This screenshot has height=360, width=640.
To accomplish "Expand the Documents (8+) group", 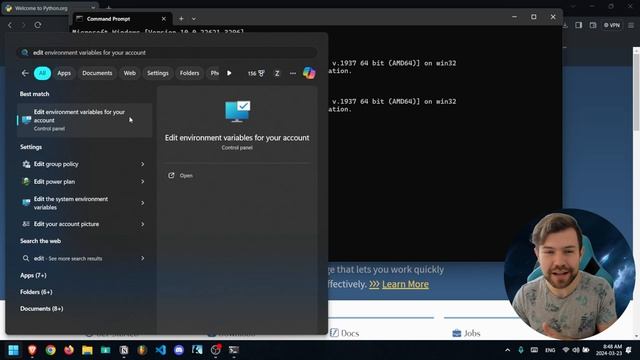I will [x=42, y=309].
